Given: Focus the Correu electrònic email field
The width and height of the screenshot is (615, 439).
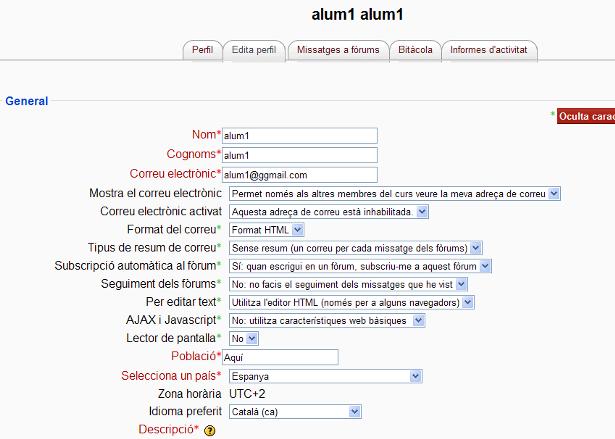Looking at the screenshot, I should pos(300,175).
